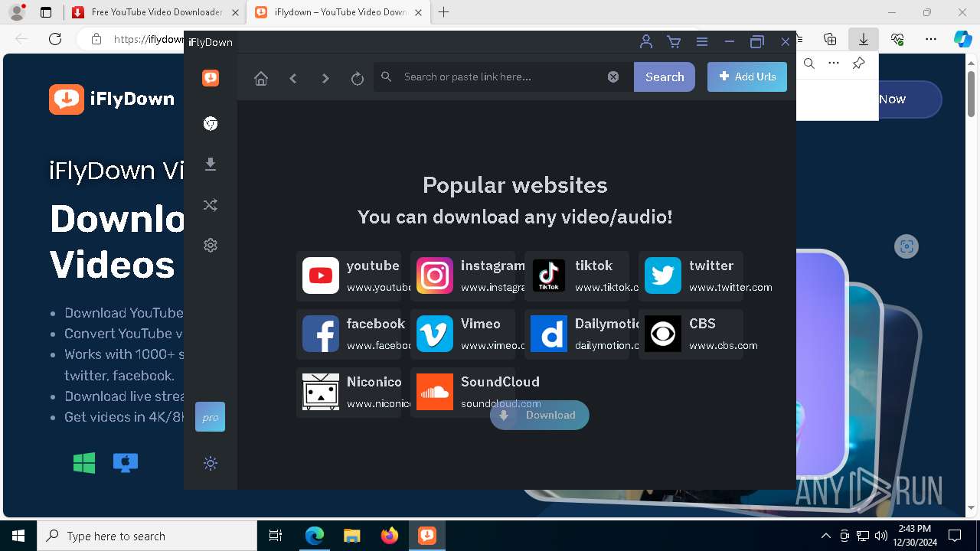This screenshot has width=980, height=551.
Task: Click the pro upgrade badge
Action: [210, 417]
